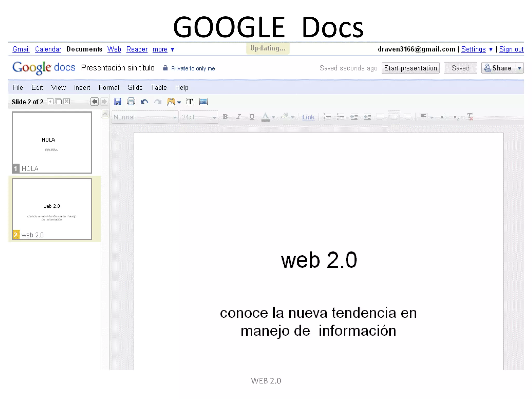
Task: Go to previous slide arrow
Action: [95, 102]
